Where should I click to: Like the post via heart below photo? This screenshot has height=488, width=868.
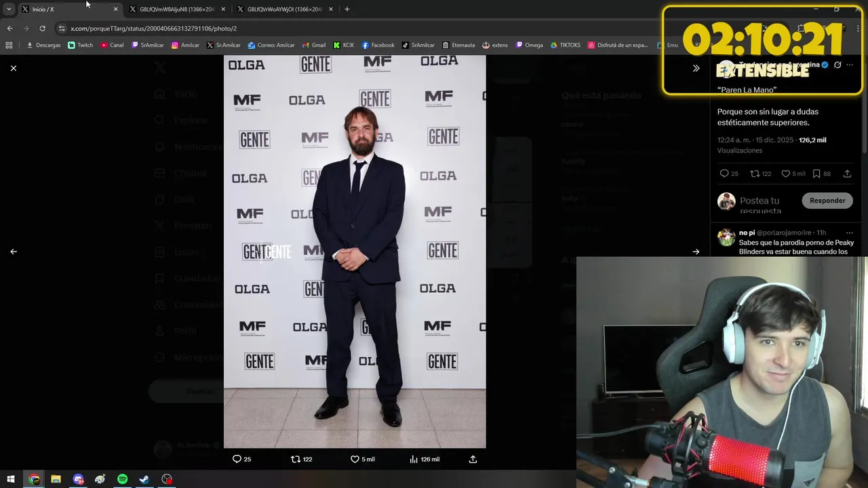pos(354,459)
